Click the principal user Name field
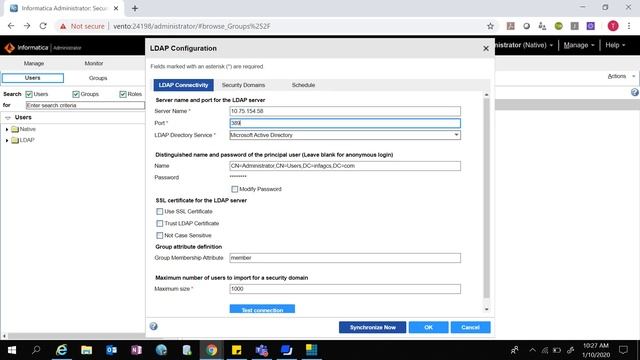 [x=345, y=166]
